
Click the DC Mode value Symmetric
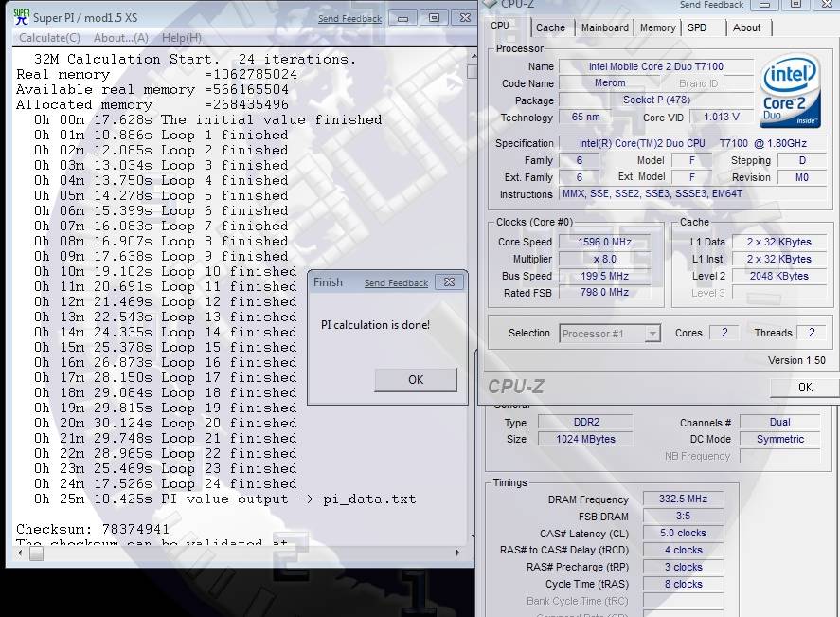[x=780, y=439]
